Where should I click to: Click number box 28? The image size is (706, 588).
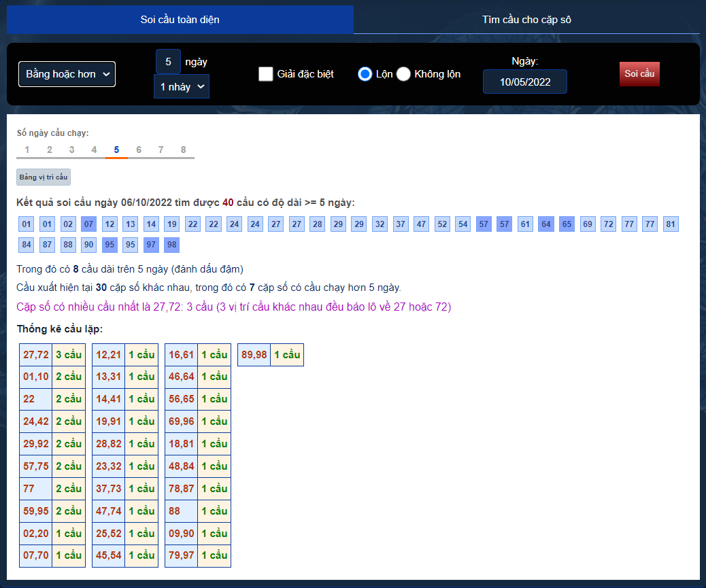[318, 224]
